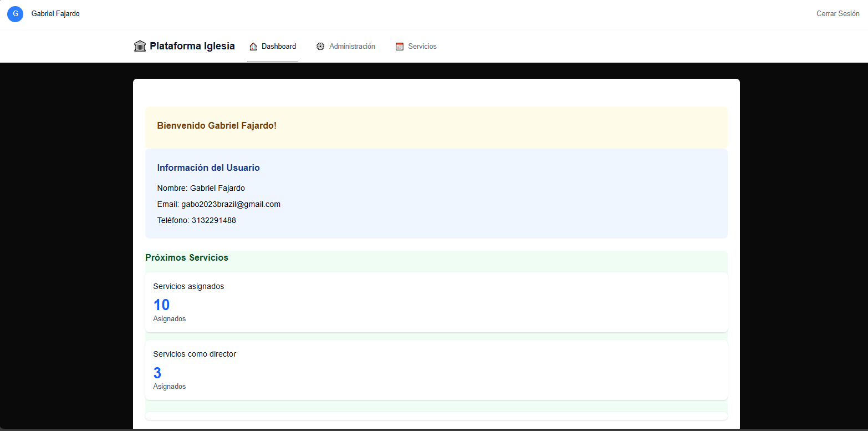868x431 pixels.
Task: Click the Nombre: Gabriel Fajardo line
Action: [x=201, y=188]
